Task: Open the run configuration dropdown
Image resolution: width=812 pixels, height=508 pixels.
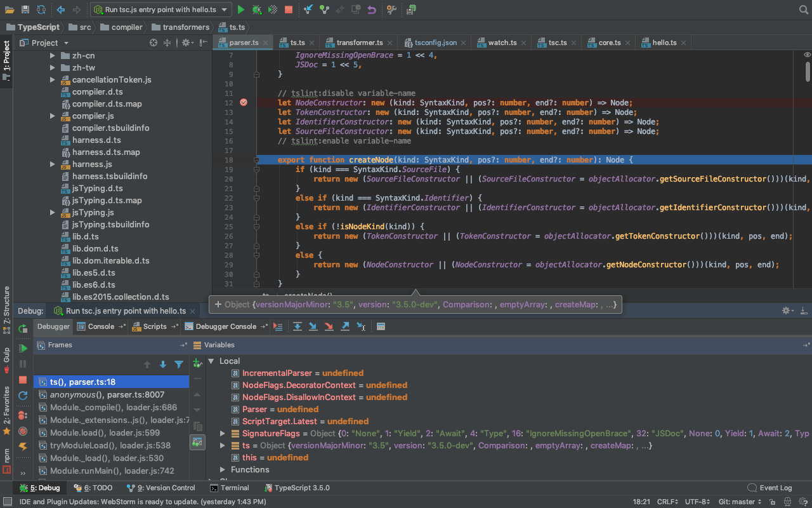Action: pyautogui.click(x=161, y=10)
